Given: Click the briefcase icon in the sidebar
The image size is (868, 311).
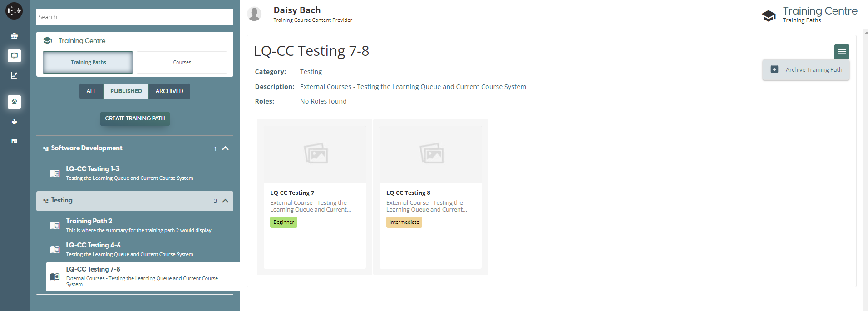Looking at the screenshot, I should click(15, 36).
